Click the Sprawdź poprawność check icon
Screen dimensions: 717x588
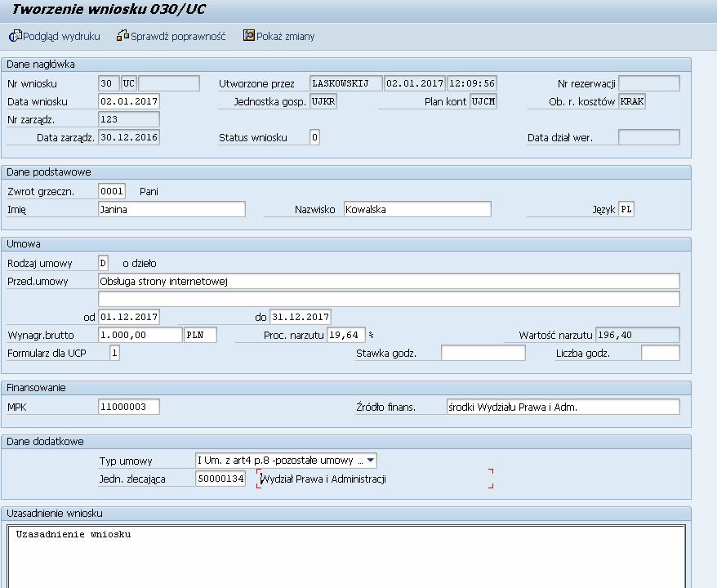click(122, 35)
